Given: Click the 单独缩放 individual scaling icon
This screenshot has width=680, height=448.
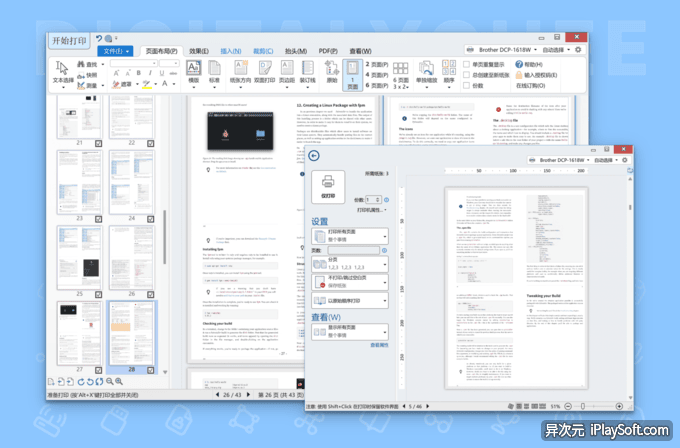Looking at the screenshot, I should 426,68.
